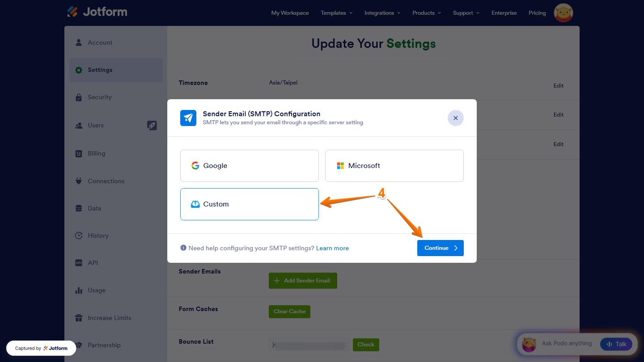Image resolution: width=644 pixels, height=362 pixels.
Task: Select the Microsoft SMTP option
Action: click(x=394, y=166)
